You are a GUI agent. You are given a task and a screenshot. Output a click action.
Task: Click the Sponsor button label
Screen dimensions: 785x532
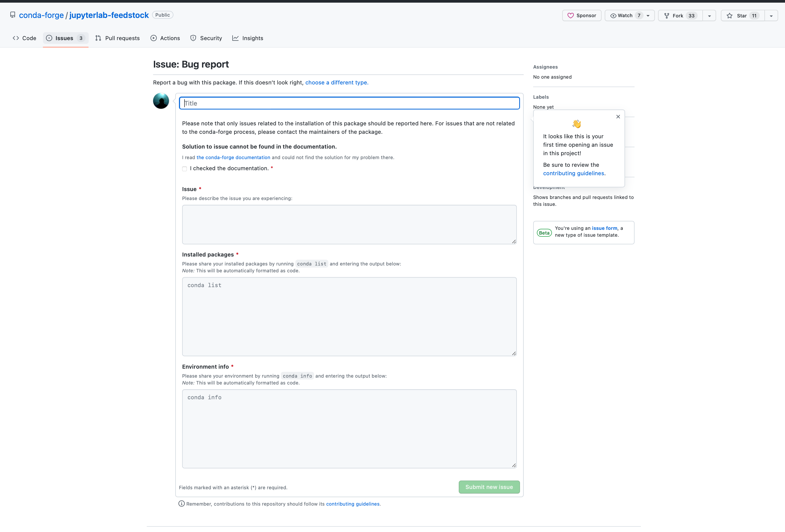click(586, 16)
